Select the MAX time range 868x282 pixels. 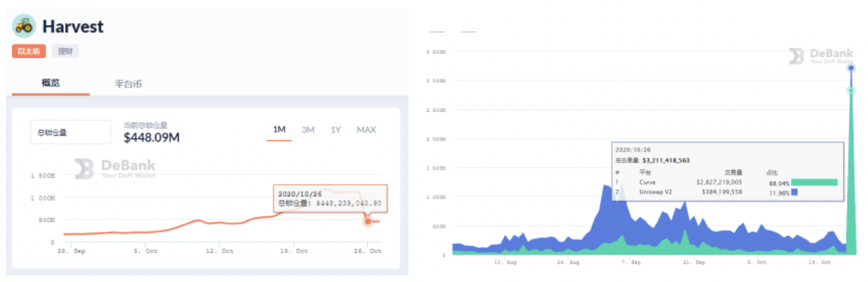pyautogui.click(x=366, y=130)
